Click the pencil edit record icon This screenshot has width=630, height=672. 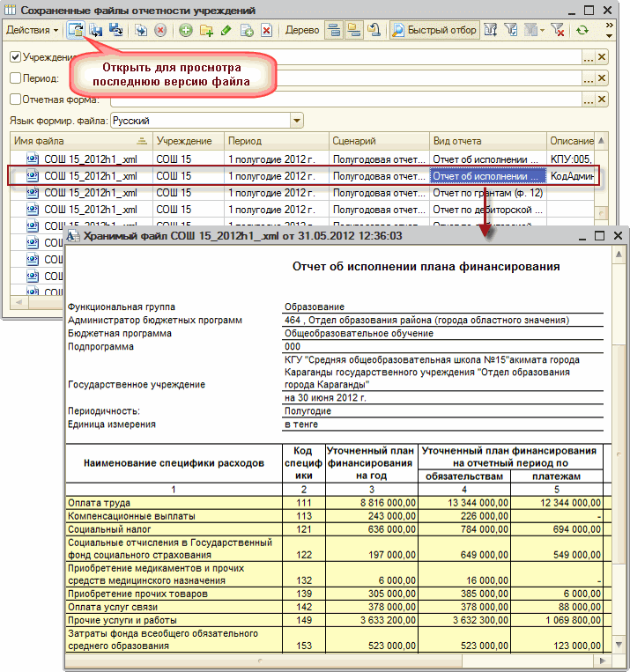click(x=226, y=30)
